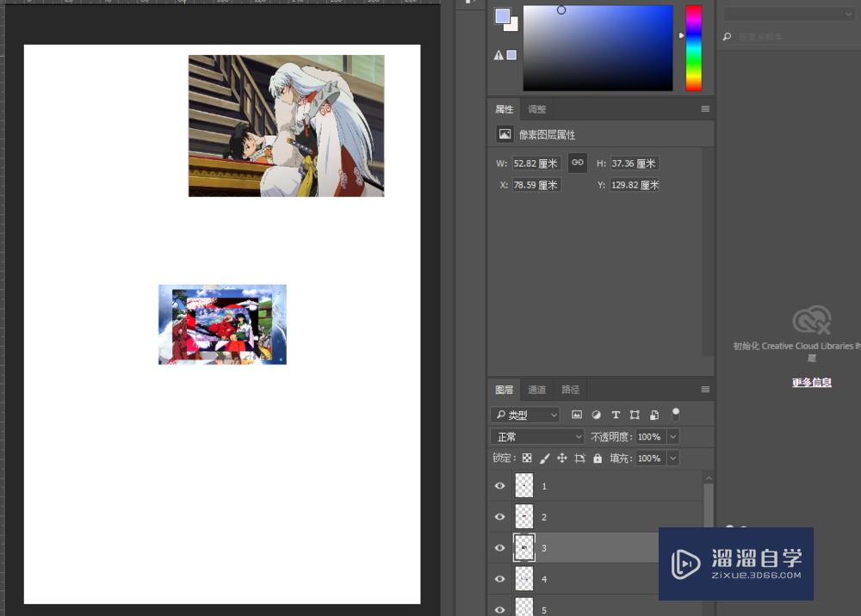Switch to the 调整 tab

(536, 109)
